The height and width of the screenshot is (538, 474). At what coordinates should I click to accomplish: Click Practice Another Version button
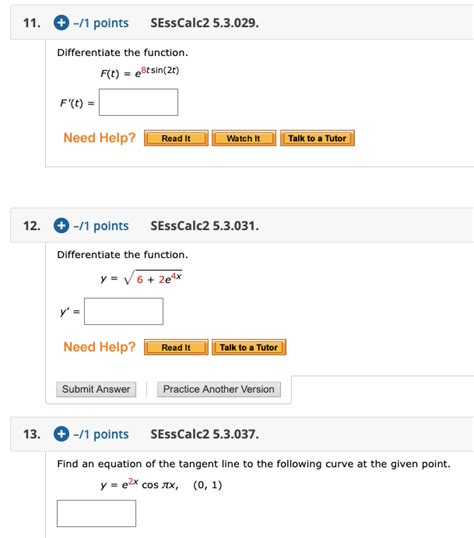coord(219,389)
